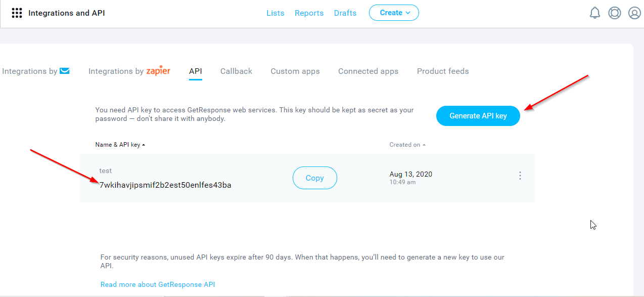Screen dimensions: 644x297
Task: Open Read more about GetResponse API link
Action: click(158, 284)
